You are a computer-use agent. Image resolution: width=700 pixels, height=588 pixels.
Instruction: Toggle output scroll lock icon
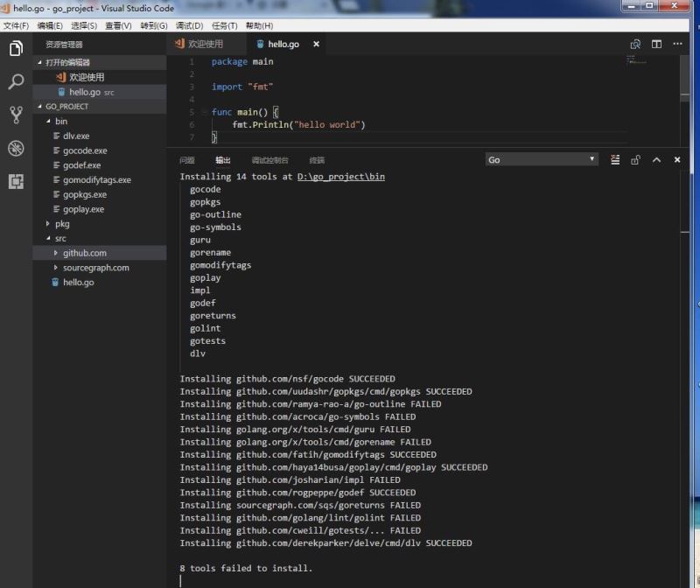(634, 161)
